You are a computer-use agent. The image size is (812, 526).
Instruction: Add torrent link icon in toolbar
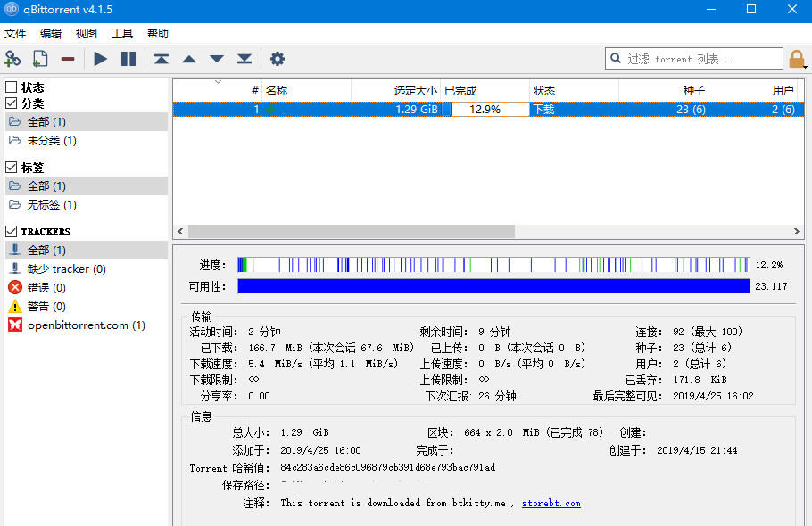(12, 59)
